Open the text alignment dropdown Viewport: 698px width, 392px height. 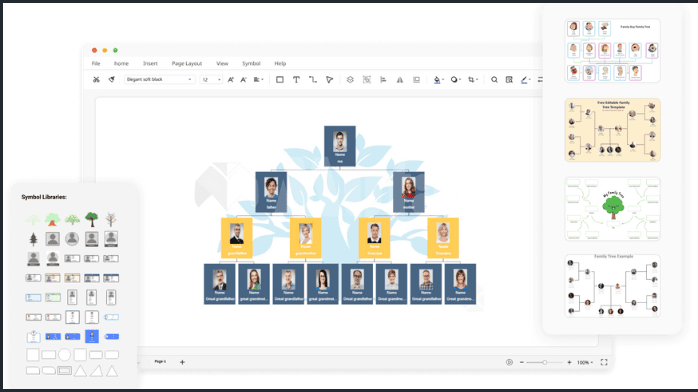[x=258, y=80]
